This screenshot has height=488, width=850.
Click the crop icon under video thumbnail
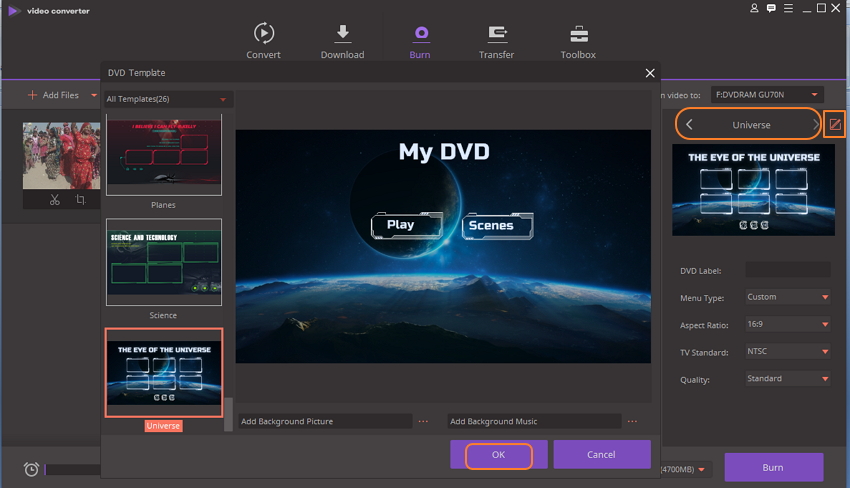(81, 200)
